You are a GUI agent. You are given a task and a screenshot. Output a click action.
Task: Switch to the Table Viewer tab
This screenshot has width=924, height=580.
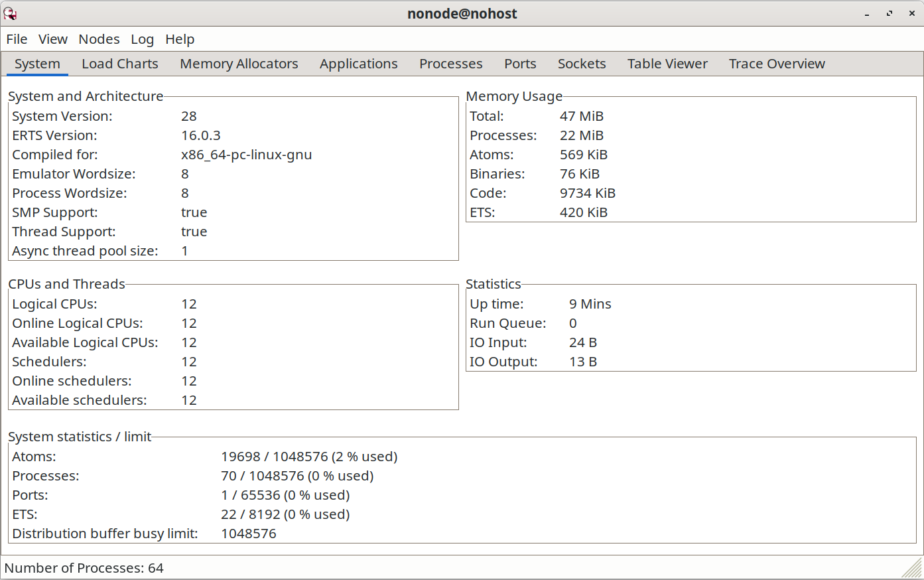[667, 64]
